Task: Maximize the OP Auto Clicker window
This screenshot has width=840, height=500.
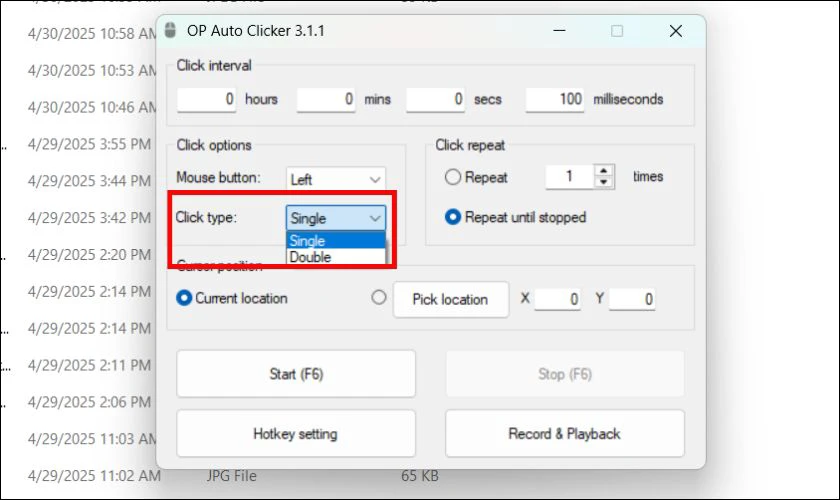Action: (x=617, y=31)
